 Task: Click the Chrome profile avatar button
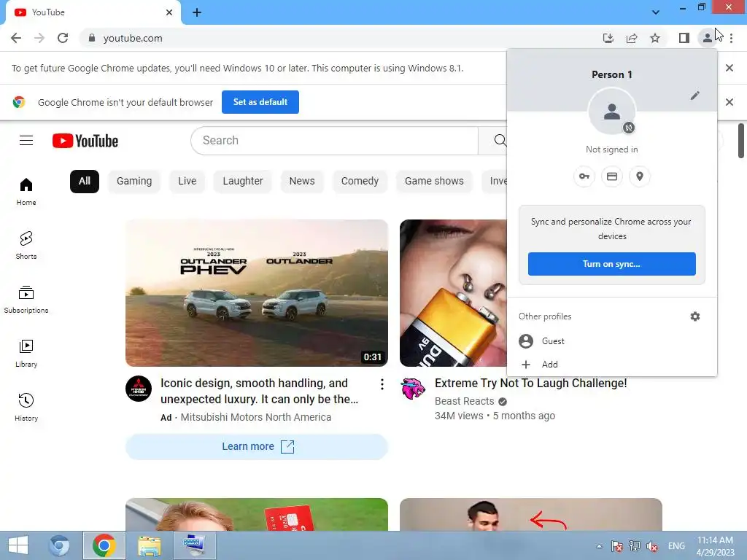708,38
